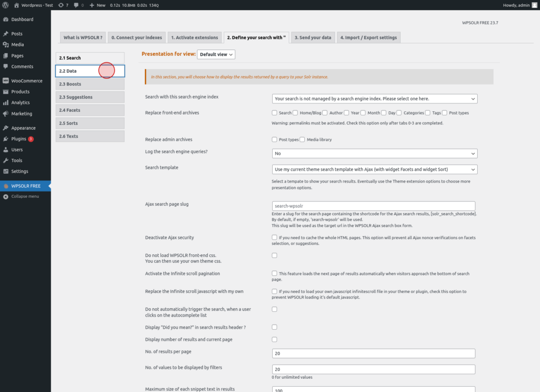Check Display "Did you mean?" checkbox

click(x=274, y=327)
